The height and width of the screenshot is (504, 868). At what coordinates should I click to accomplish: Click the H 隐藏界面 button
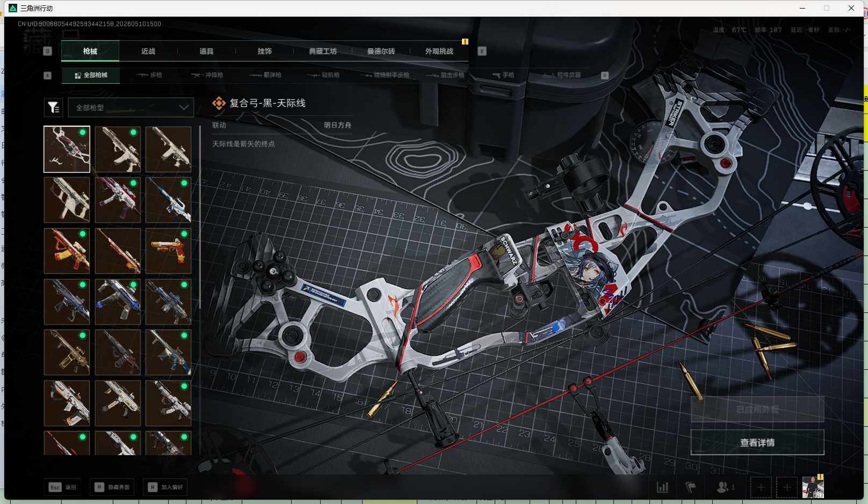tap(112, 487)
